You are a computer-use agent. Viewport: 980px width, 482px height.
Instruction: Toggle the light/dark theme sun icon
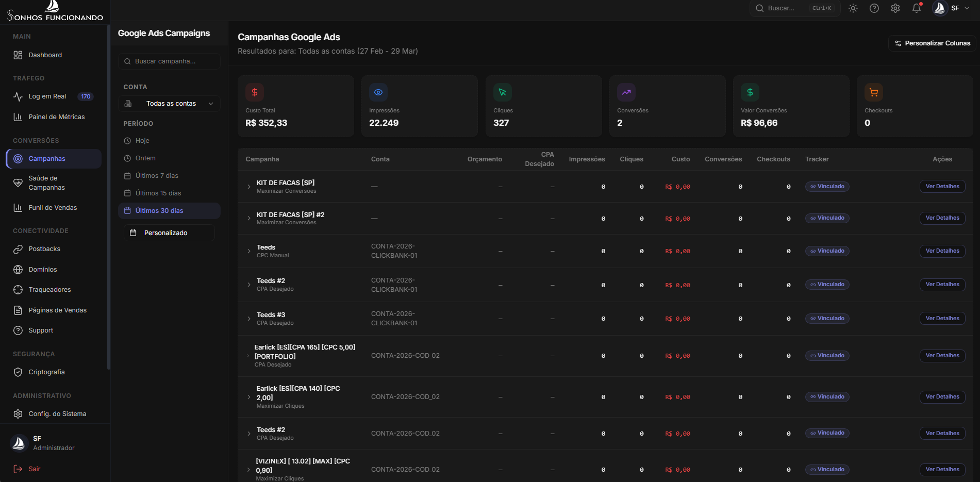(x=853, y=8)
